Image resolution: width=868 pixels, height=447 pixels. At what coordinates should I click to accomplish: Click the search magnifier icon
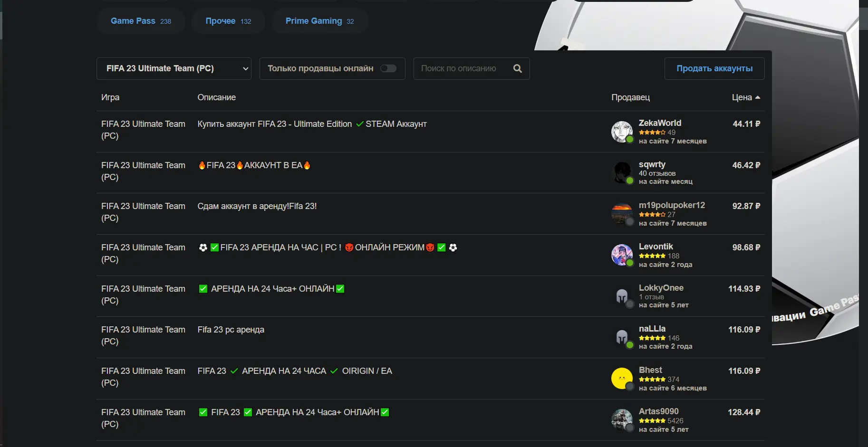(518, 68)
